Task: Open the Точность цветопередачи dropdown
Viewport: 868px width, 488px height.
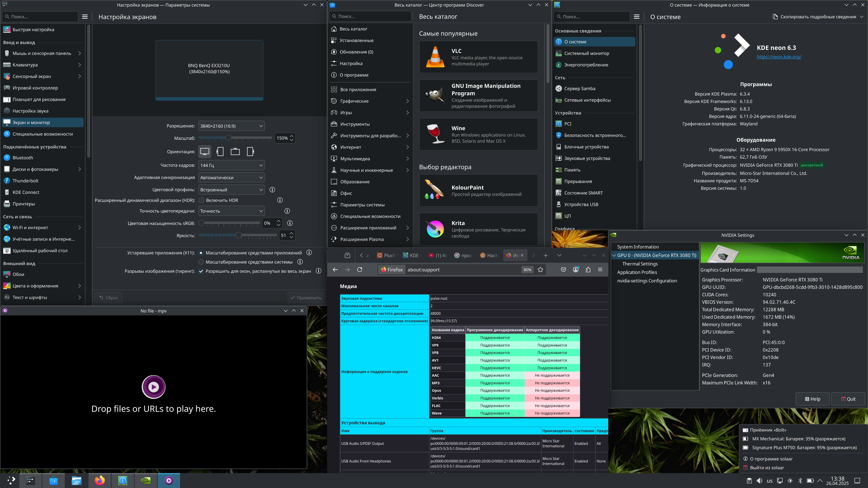Action: click(231, 211)
